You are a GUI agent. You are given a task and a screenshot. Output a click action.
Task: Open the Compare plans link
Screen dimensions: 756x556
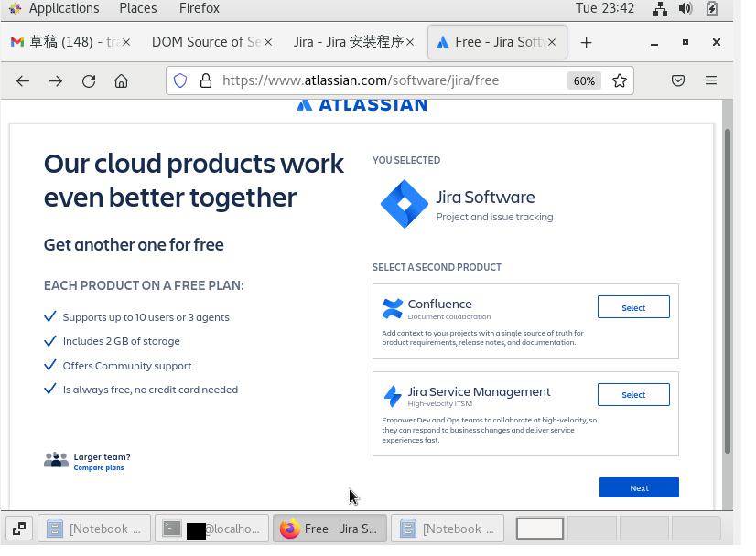coord(99,468)
